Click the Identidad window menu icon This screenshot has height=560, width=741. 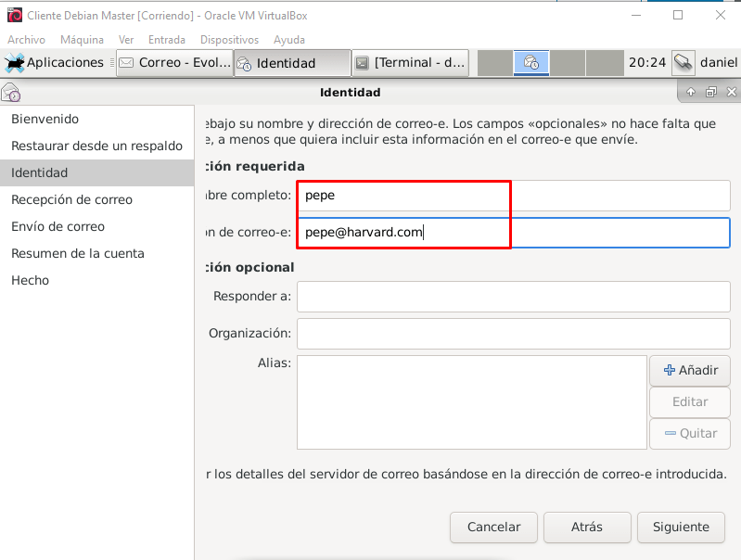11,93
